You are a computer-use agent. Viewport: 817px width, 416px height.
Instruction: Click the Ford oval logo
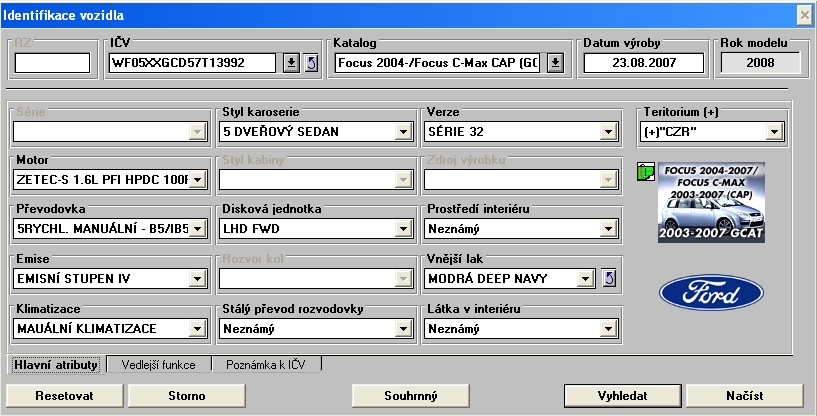(x=710, y=295)
